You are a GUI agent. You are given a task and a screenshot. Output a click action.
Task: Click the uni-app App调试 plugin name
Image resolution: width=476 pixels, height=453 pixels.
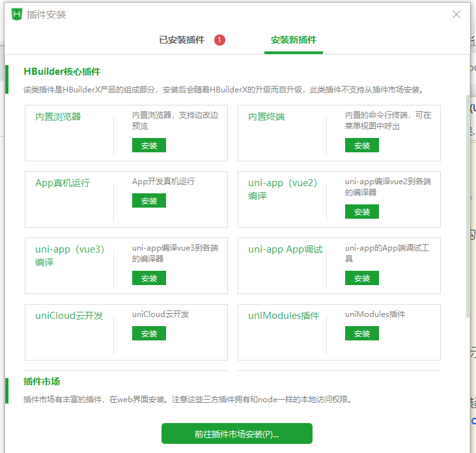(285, 250)
